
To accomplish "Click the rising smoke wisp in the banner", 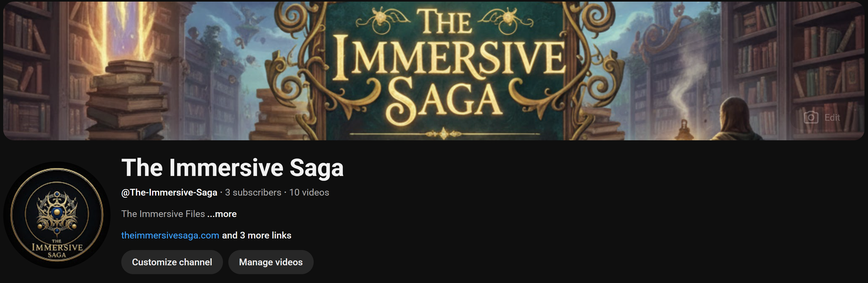I will click(687, 84).
